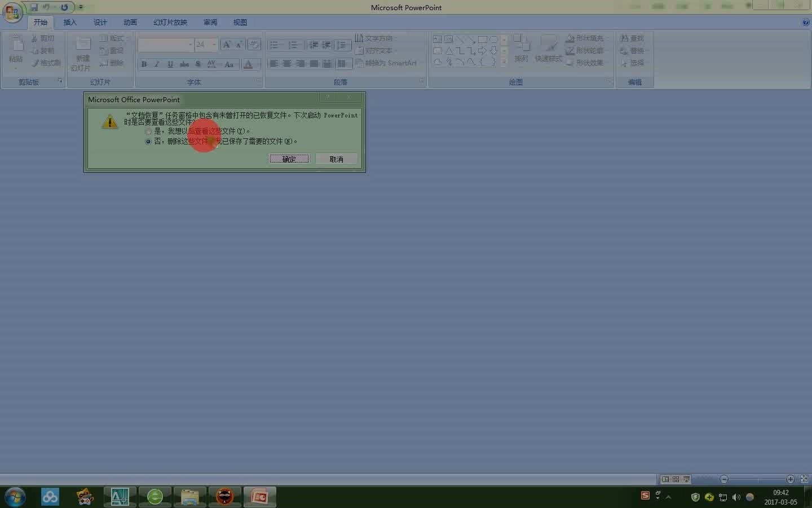Switch to the 审阅 ribbon tab
The image size is (812, 508).
(210, 23)
